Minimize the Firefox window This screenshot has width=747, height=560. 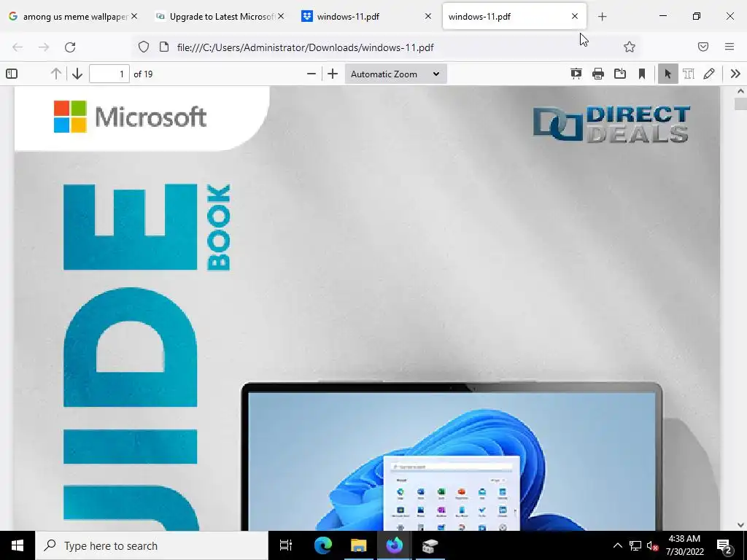pos(662,16)
